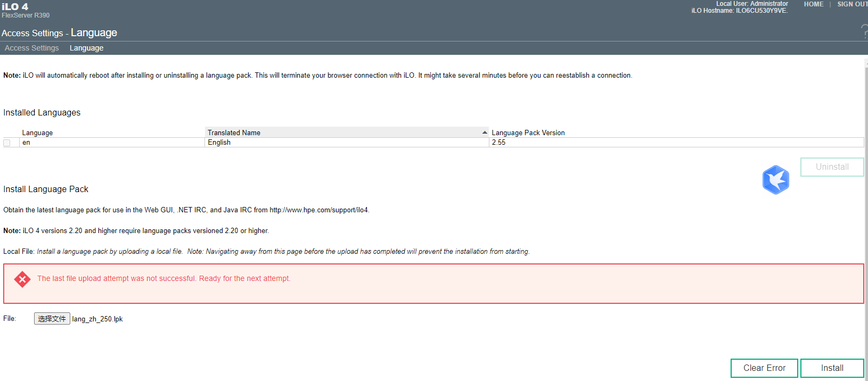The width and height of the screenshot is (868, 381).
Task: Open the help question mark icon
Action: (864, 31)
